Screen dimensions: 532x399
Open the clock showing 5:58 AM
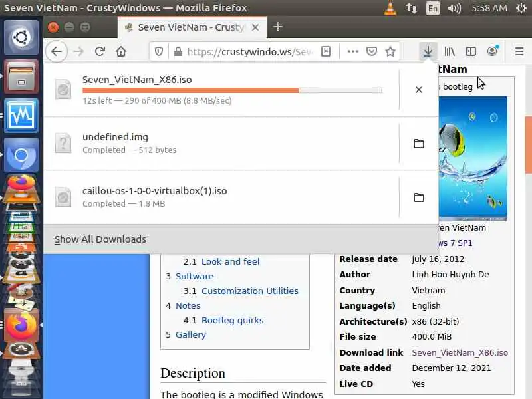pyautogui.click(x=489, y=8)
